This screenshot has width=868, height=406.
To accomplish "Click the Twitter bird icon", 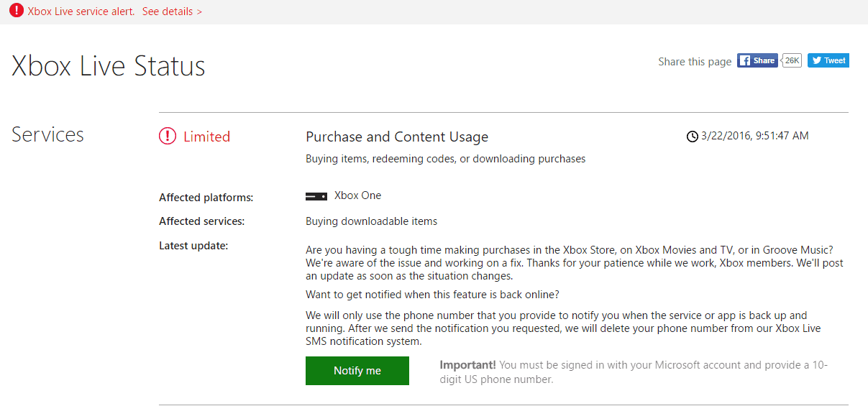I will pyautogui.click(x=816, y=60).
